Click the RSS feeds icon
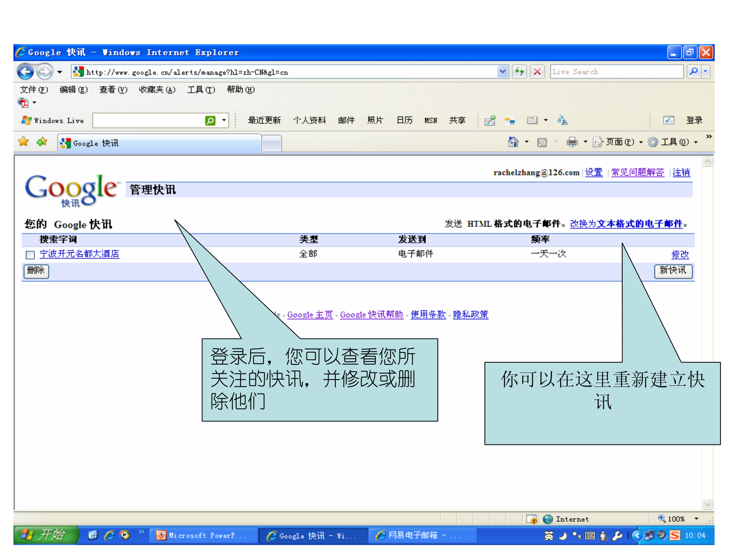The height and width of the screenshot is (560, 746). click(x=542, y=142)
